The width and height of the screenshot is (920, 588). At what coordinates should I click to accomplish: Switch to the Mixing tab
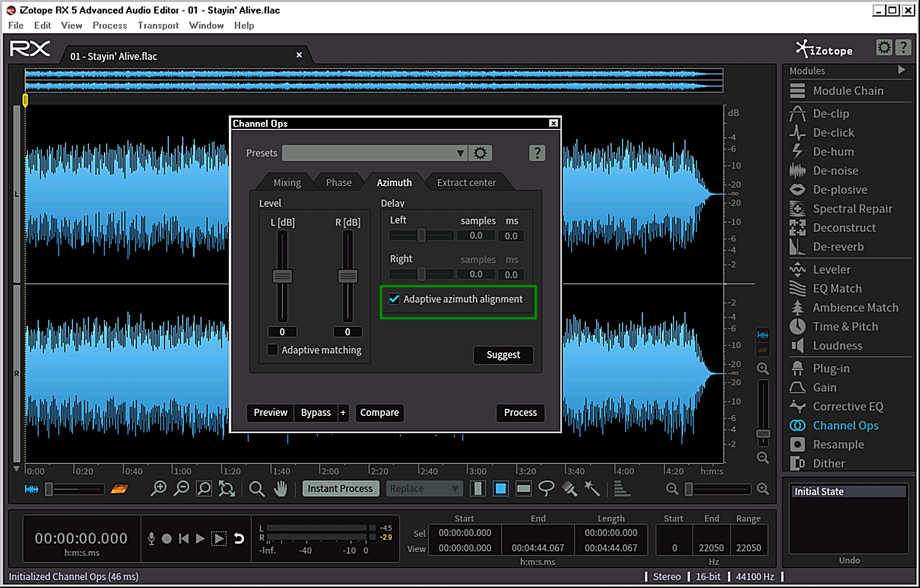coord(287,183)
